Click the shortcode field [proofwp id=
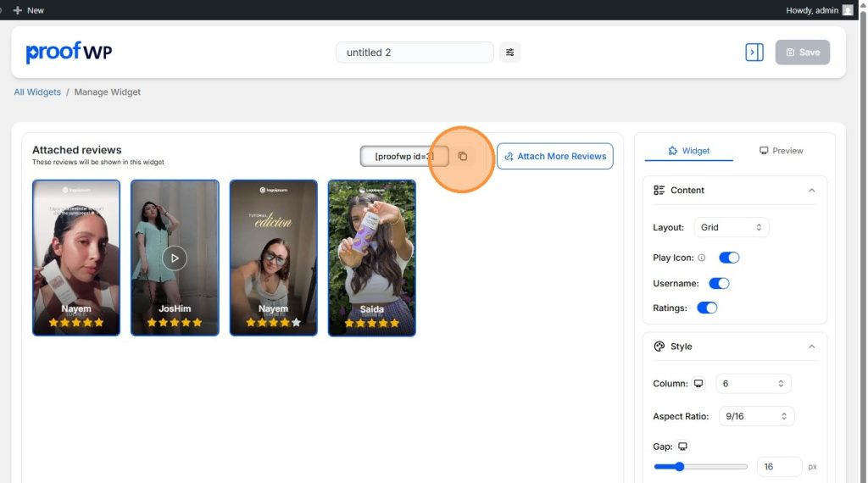Screen dimensions: 868x483 coord(404,156)
